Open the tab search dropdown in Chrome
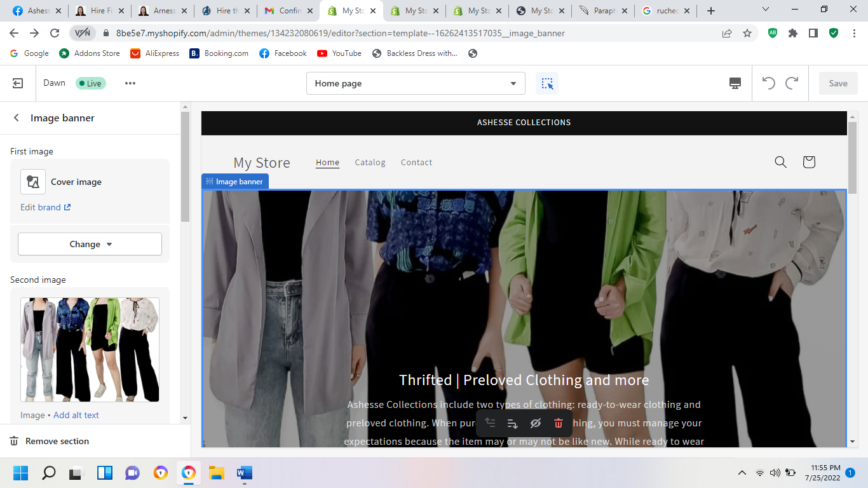Image resolution: width=868 pixels, height=488 pixels. point(766,10)
